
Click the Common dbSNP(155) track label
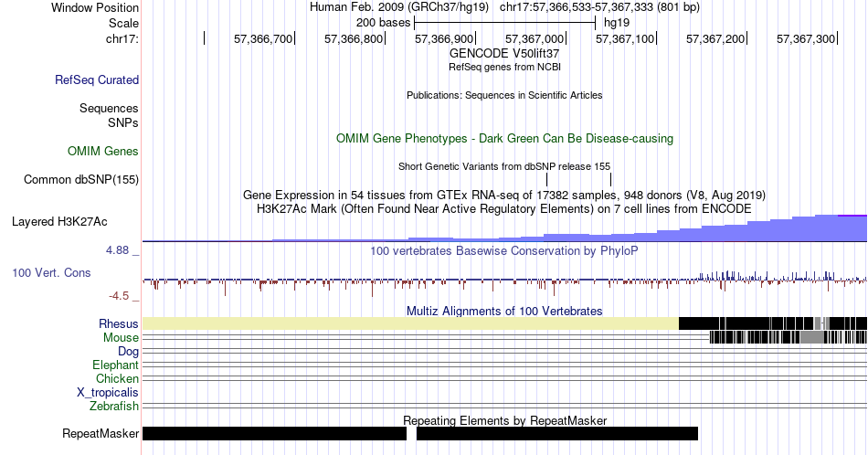tap(81, 179)
